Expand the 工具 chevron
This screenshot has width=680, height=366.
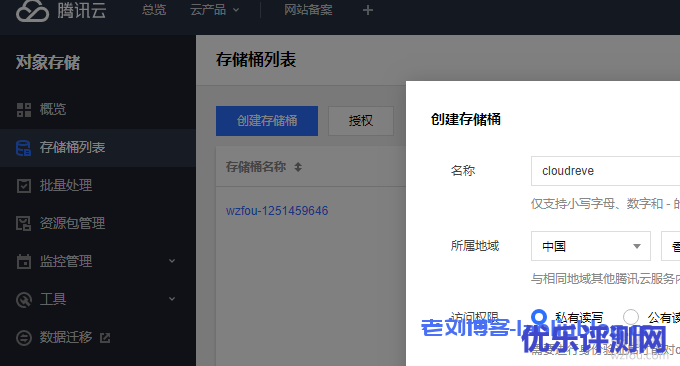pyautogui.click(x=172, y=299)
